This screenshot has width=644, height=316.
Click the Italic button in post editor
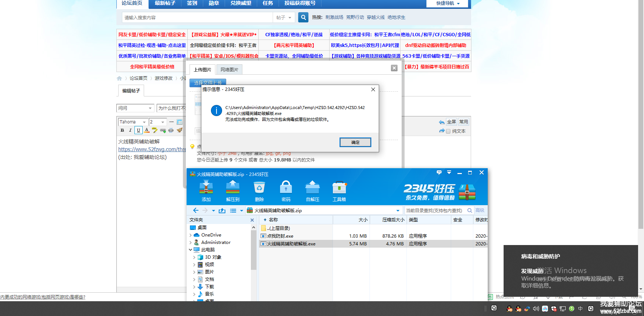(x=130, y=130)
